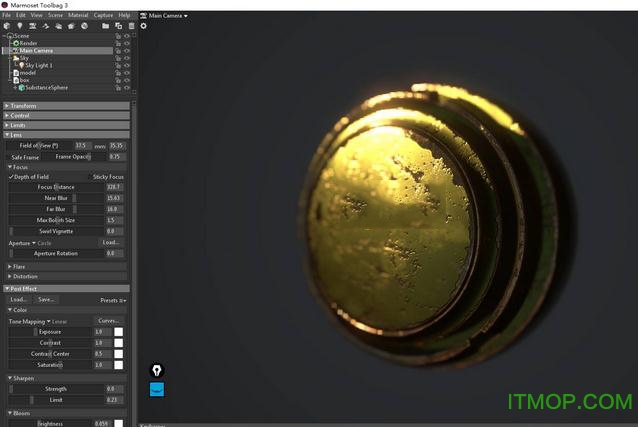Hide the Sky Light 1 with eye icon
638x427 pixels.
coord(128,65)
